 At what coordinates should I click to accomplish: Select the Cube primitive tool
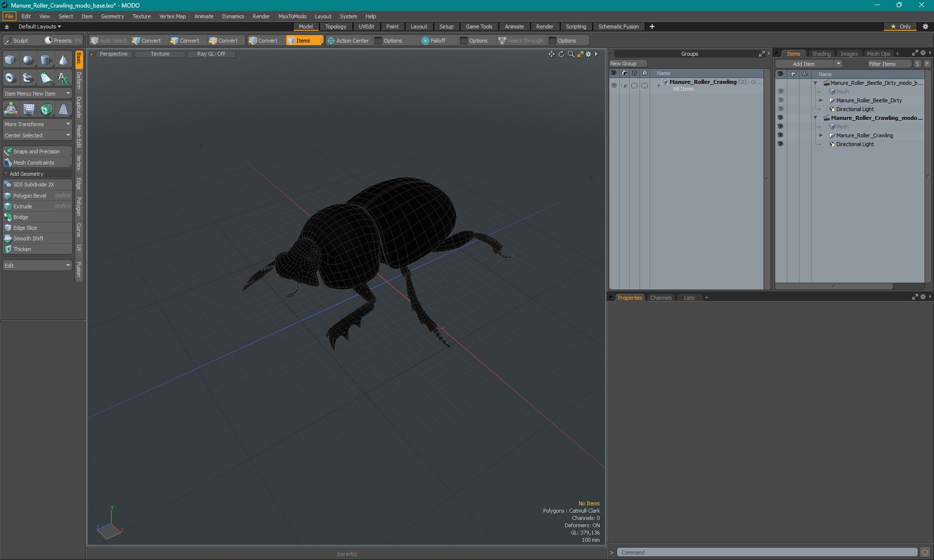click(10, 60)
